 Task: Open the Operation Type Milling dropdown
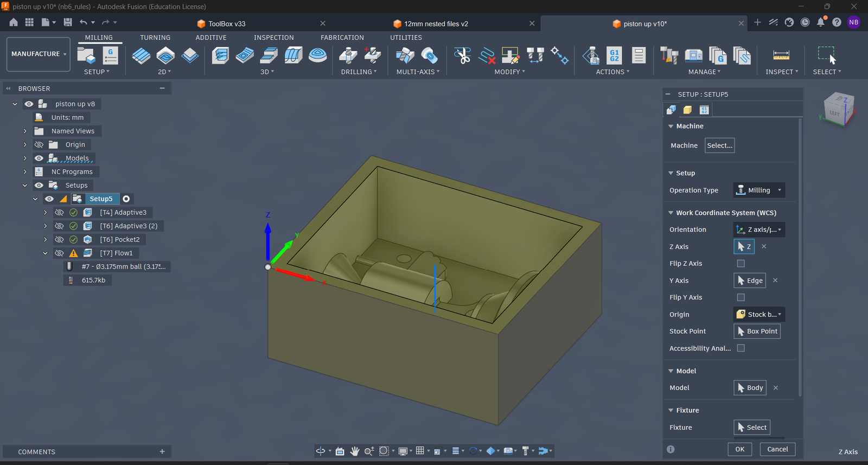[758, 190]
